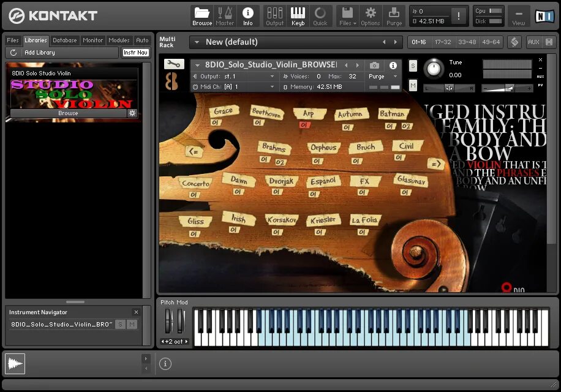The width and height of the screenshot is (561, 392).
Task: Toggle PV button on instrument header
Action: pyautogui.click(x=540, y=85)
